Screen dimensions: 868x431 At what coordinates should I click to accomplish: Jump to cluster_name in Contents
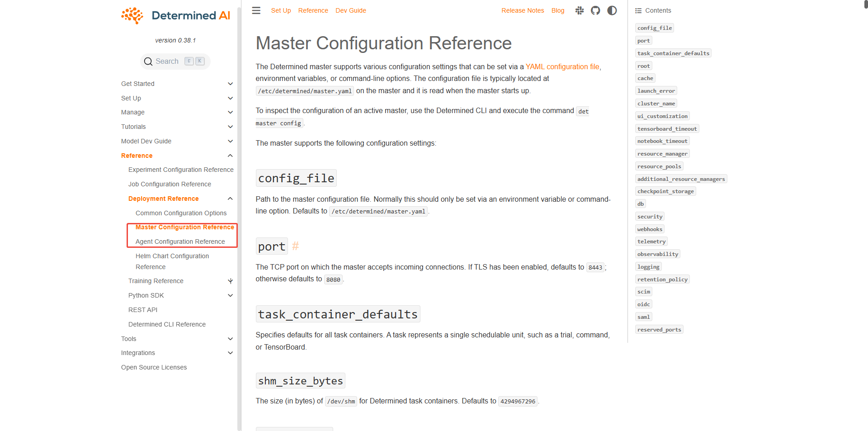pyautogui.click(x=656, y=104)
